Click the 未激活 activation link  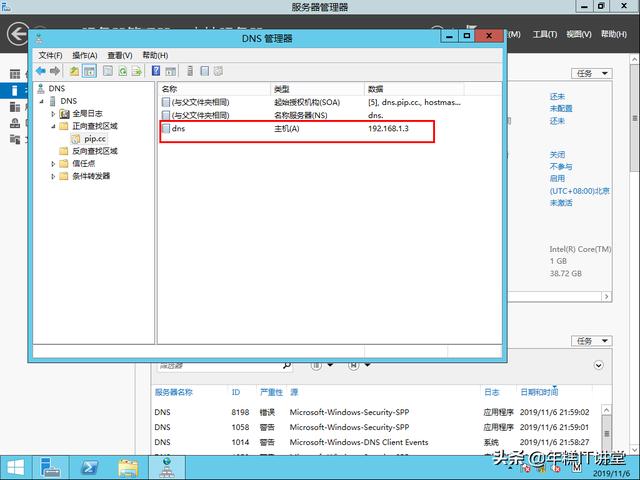(561, 202)
